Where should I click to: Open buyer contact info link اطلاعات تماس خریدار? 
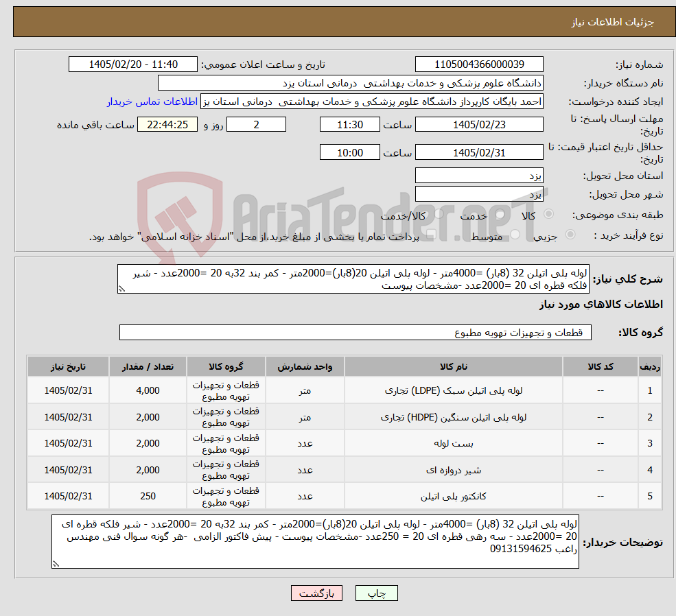[x=152, y=102]
